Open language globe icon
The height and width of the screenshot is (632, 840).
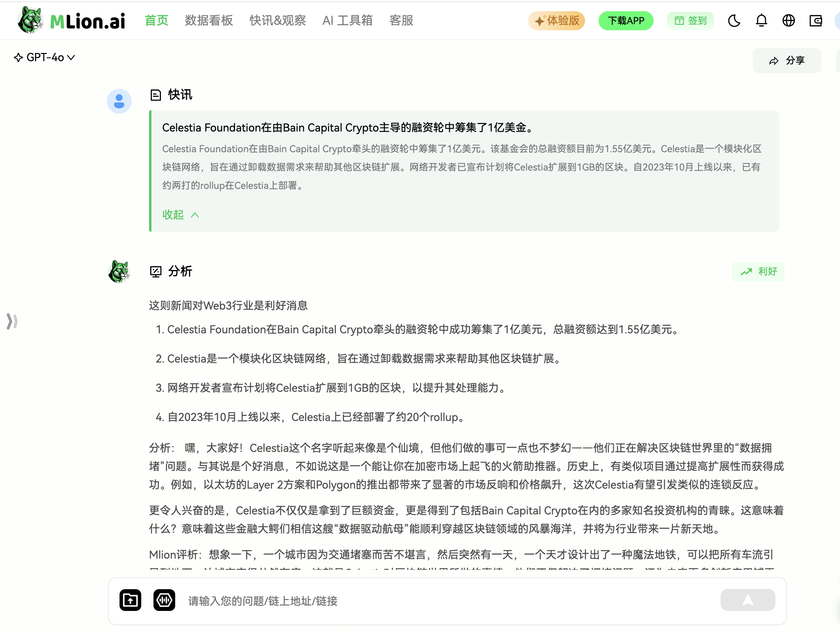(789, 20)
